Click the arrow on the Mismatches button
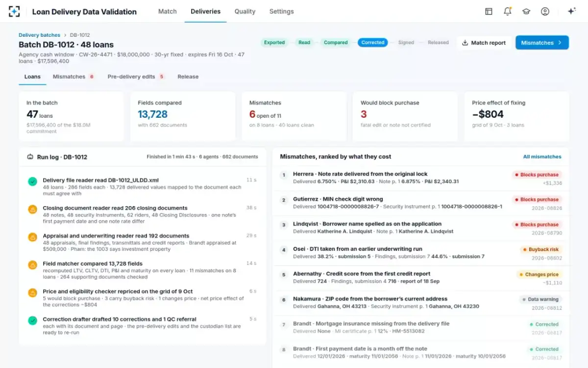The image size is (588, 368). tap(560, 43)
